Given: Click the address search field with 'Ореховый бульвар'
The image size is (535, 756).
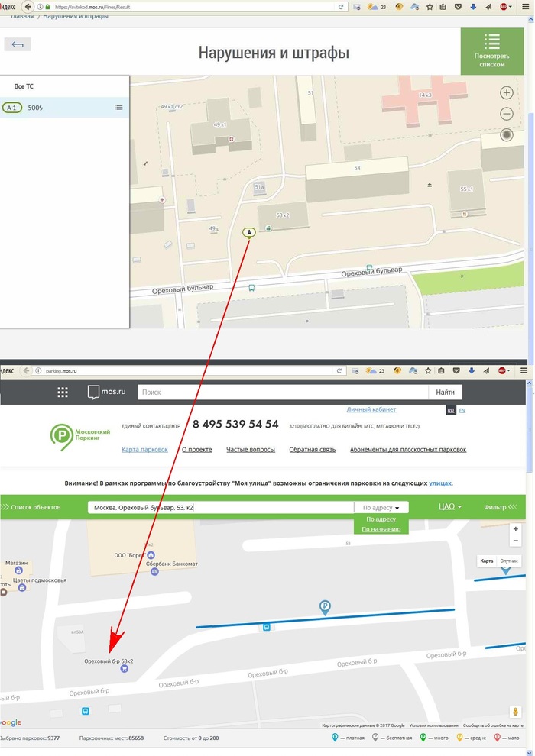Looking at the screenshot, I should [220, 507].
